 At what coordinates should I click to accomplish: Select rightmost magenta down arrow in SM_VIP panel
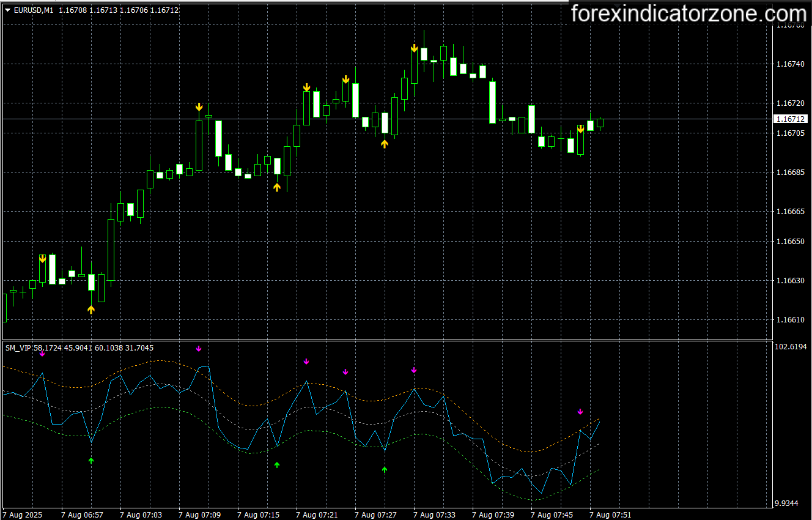(580, 412)
